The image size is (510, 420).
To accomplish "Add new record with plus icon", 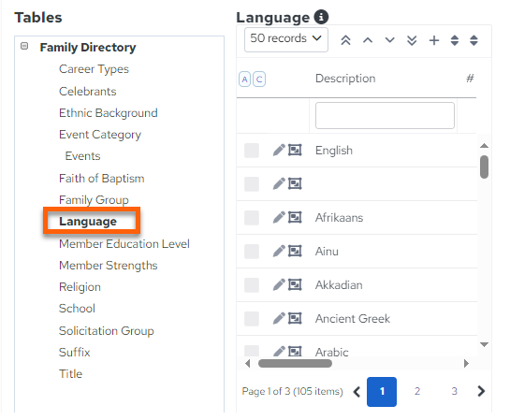I will click(x=434, y=40).
